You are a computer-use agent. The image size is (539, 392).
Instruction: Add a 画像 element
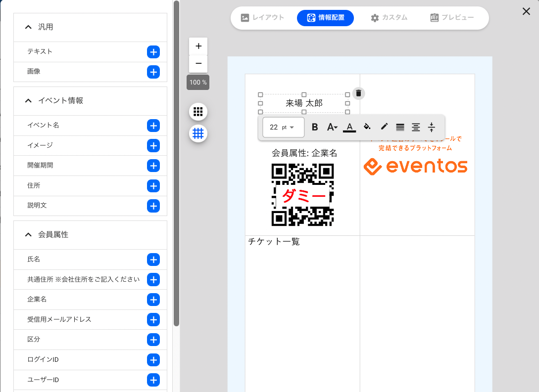(153, 72)
